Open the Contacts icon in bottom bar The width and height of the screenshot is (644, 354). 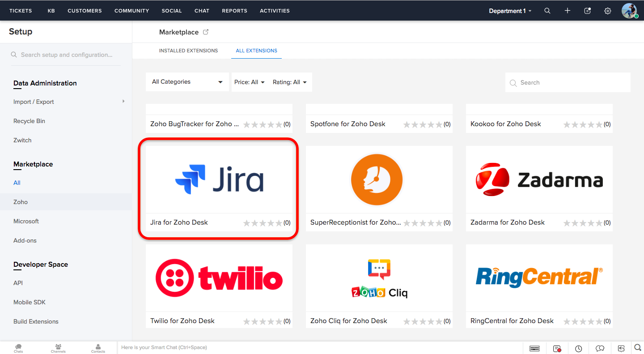(98, 348)
